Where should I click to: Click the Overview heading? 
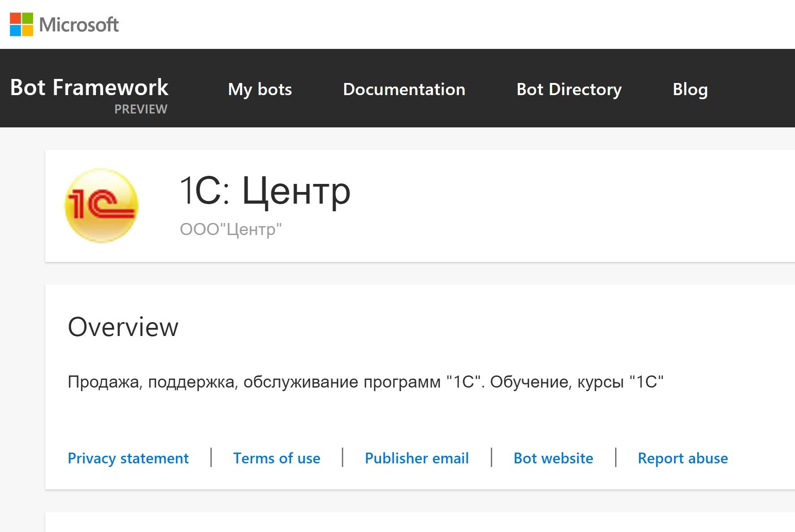tap(123, 327)
